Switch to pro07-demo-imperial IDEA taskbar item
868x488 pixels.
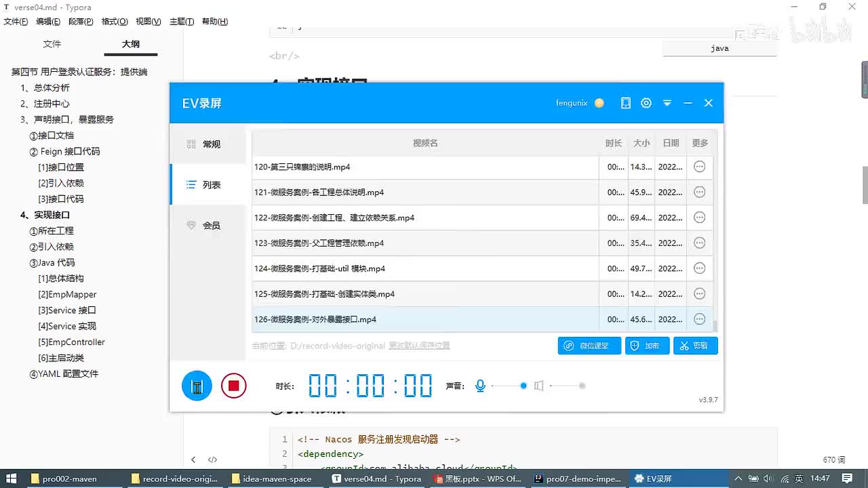pos(577,479)
